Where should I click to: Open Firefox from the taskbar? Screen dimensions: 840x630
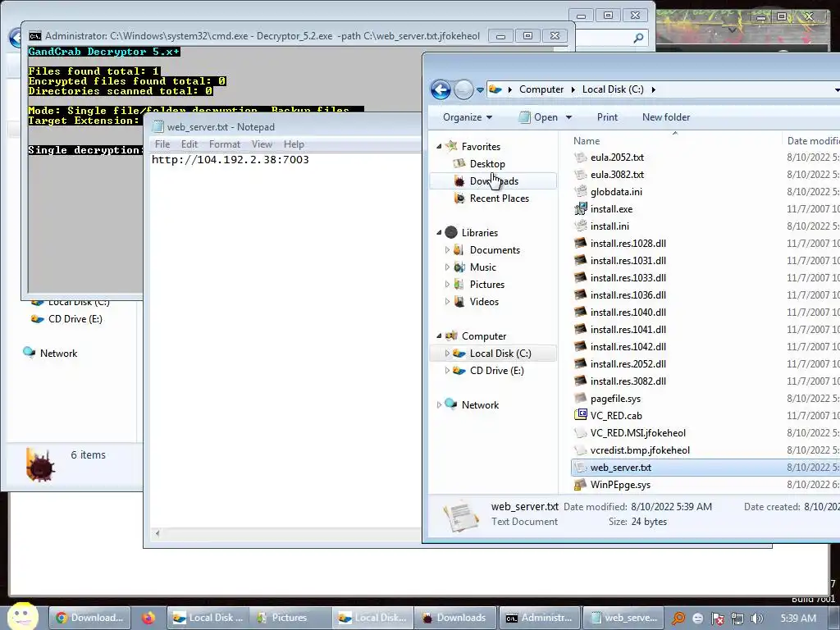148,618
